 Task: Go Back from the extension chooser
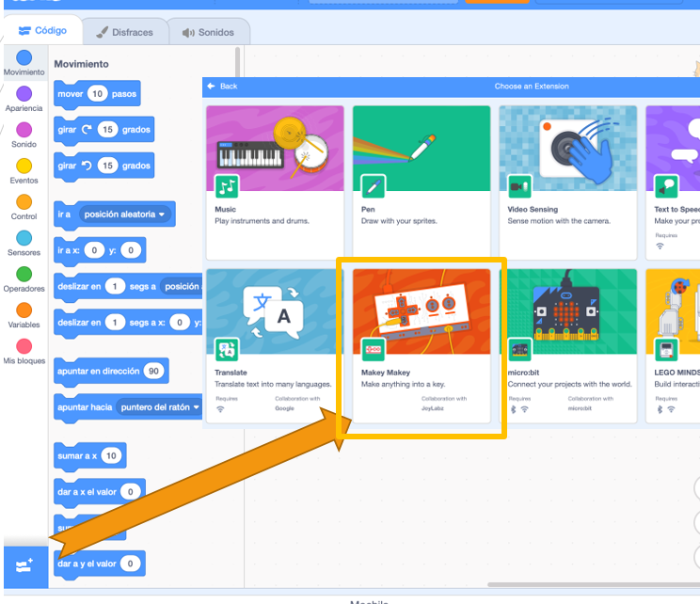[x=222, y=87]
